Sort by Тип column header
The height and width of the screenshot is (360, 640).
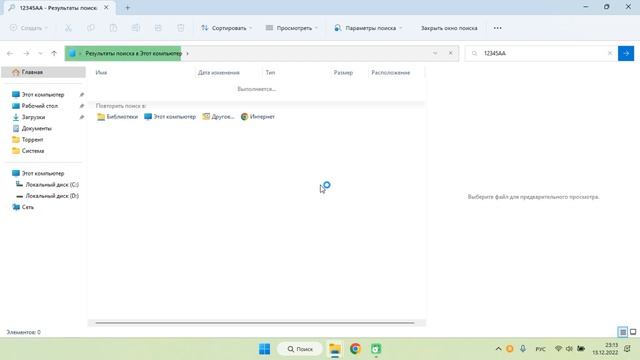(x=270, y=73)
